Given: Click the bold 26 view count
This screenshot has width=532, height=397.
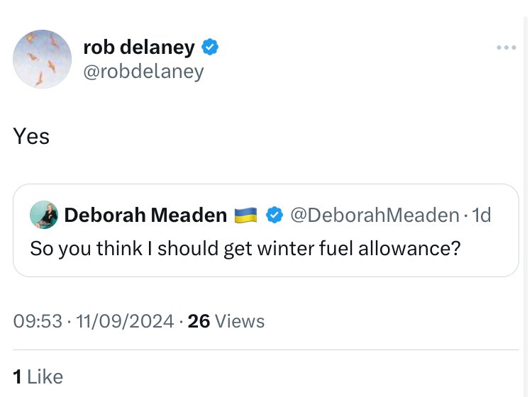Looking at the screenshot, I should point(199,321).
